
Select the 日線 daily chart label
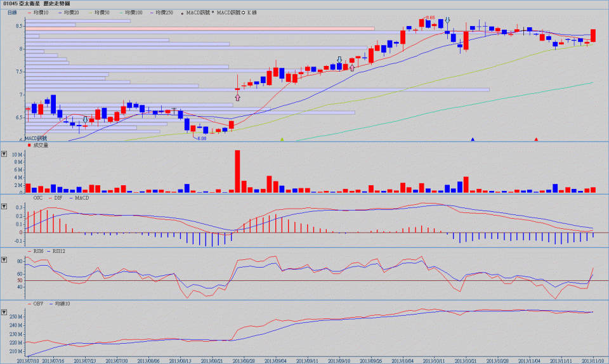[13, 12]
